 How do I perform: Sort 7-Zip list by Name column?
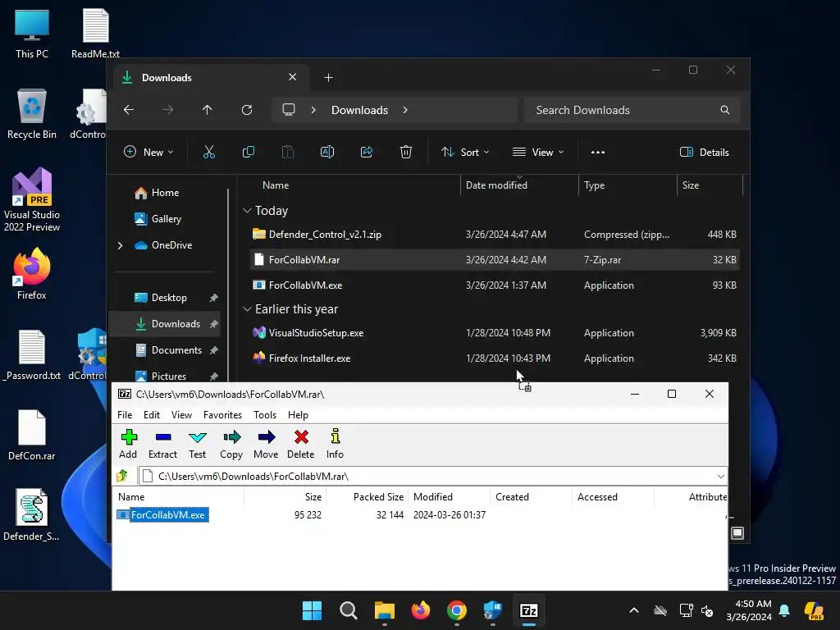click(x=178, y=497)
